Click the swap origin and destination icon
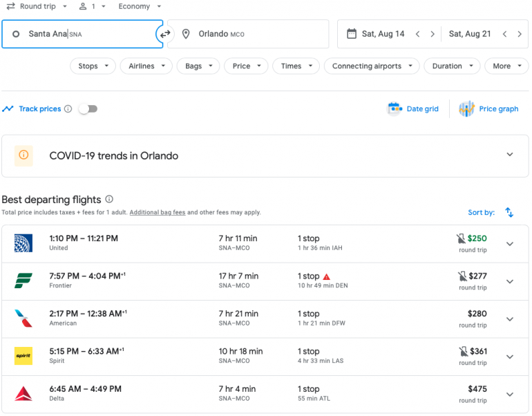The image size is (532, 416). pyautogui.click(x=165, y=34)
